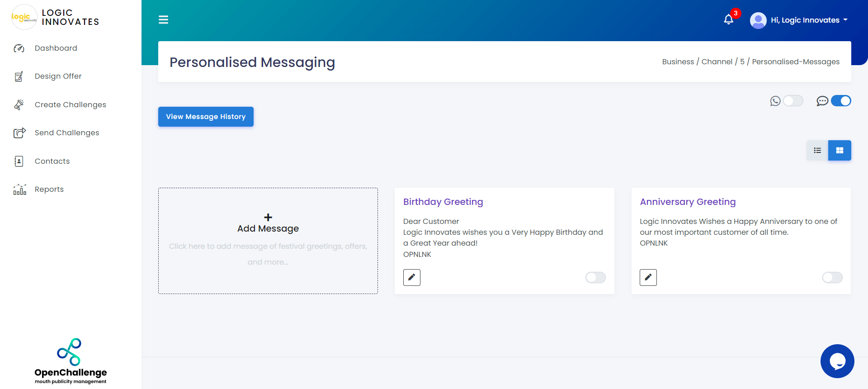Click the Design Offer icon
The width and height of the screenshot is (868, 389).
pos(19,76)
